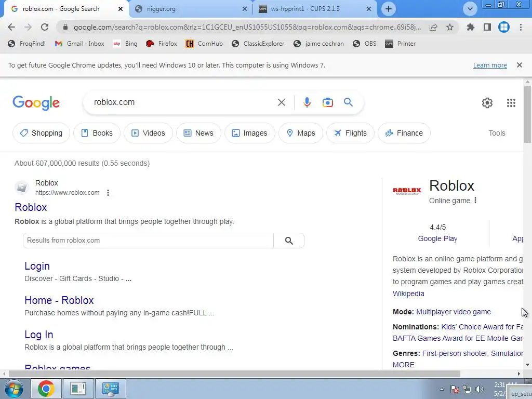Open the FrogFind! bookmark

27,44
